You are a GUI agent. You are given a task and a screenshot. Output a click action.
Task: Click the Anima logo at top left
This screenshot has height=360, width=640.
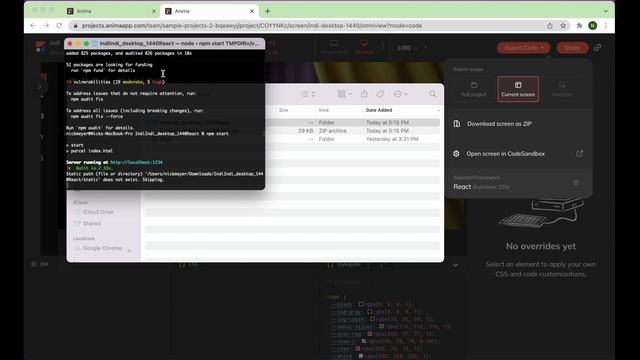tap(40, 47)
